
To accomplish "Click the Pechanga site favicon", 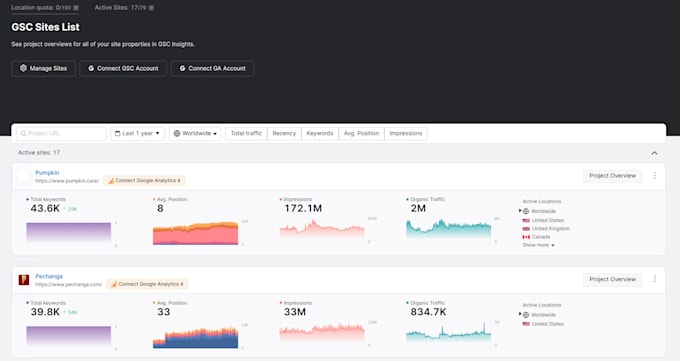I will [24, 280].
